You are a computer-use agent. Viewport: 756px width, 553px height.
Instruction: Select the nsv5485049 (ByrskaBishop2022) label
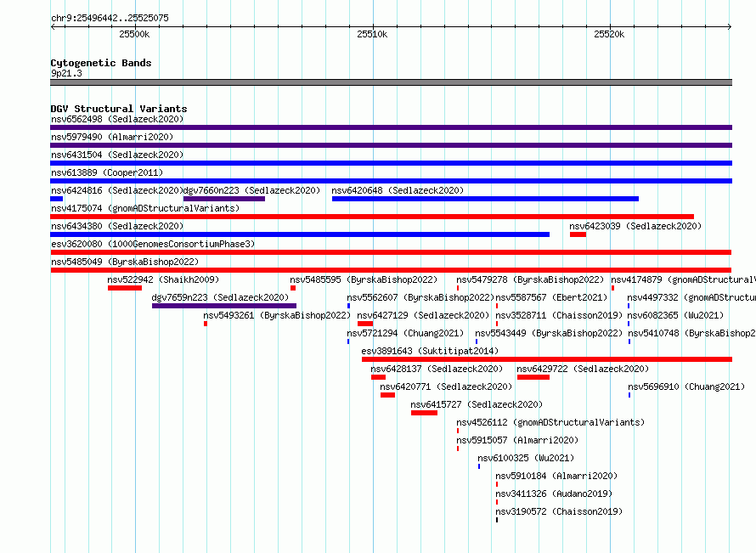click(125, 262)
